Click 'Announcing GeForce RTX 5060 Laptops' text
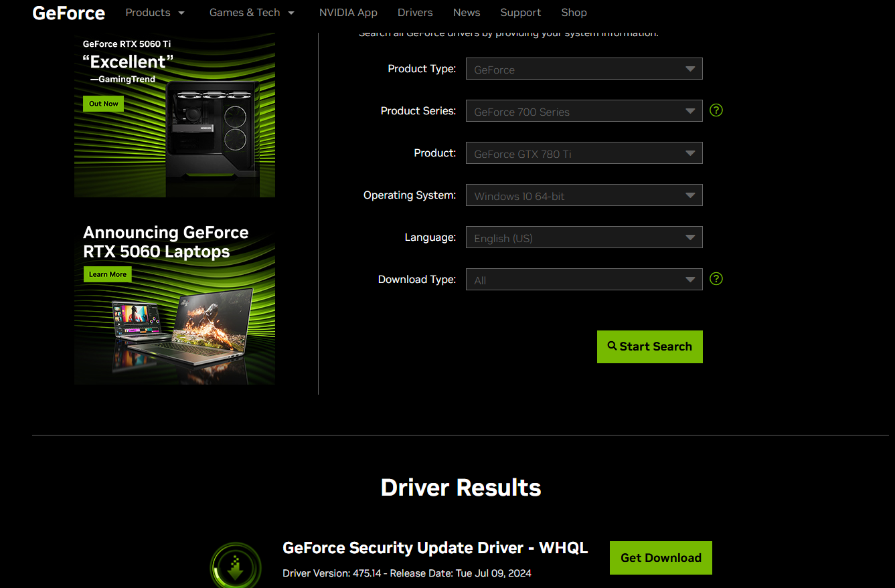This screenshot has height=588, width=895. coord(166,242)
